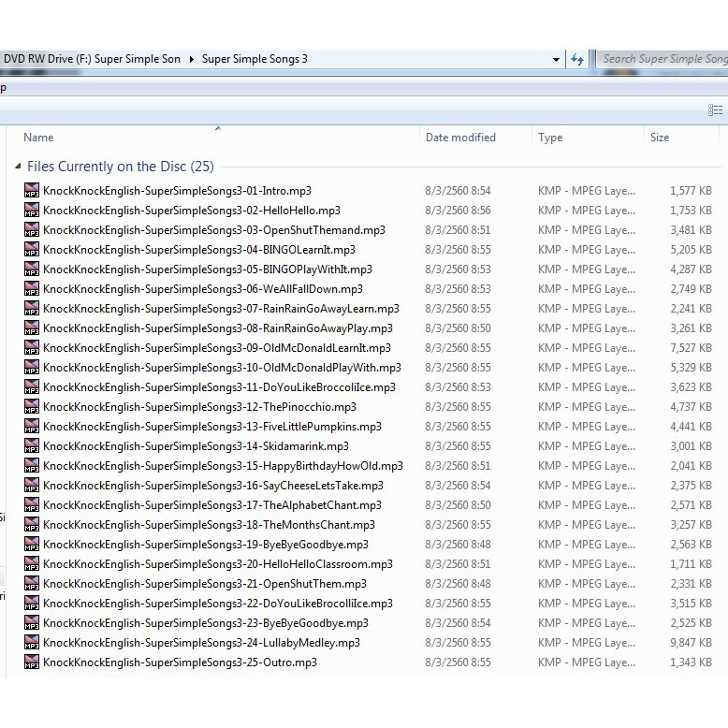This screenshot has width=728, height=728.
Task: Open the view options icon at top right
Action: pos(716,110)
